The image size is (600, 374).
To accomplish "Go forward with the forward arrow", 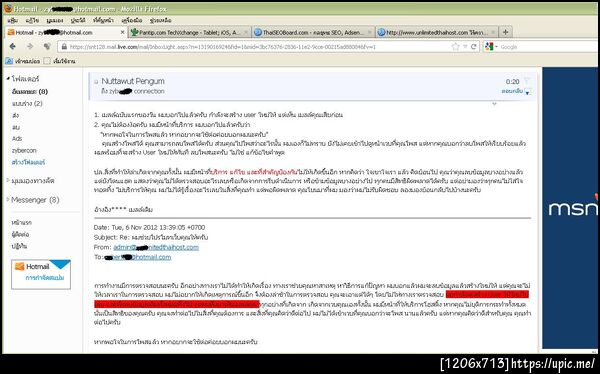I will (x=30, y=46).
